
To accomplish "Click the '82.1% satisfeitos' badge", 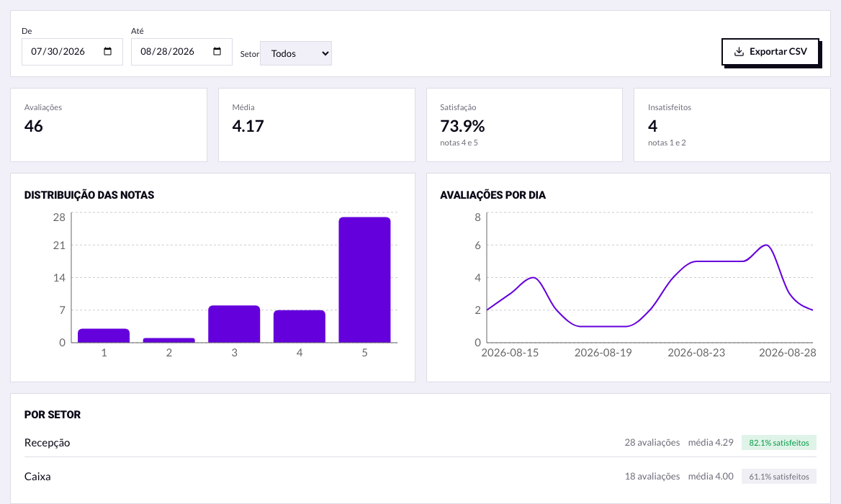I will pos(779,443).
